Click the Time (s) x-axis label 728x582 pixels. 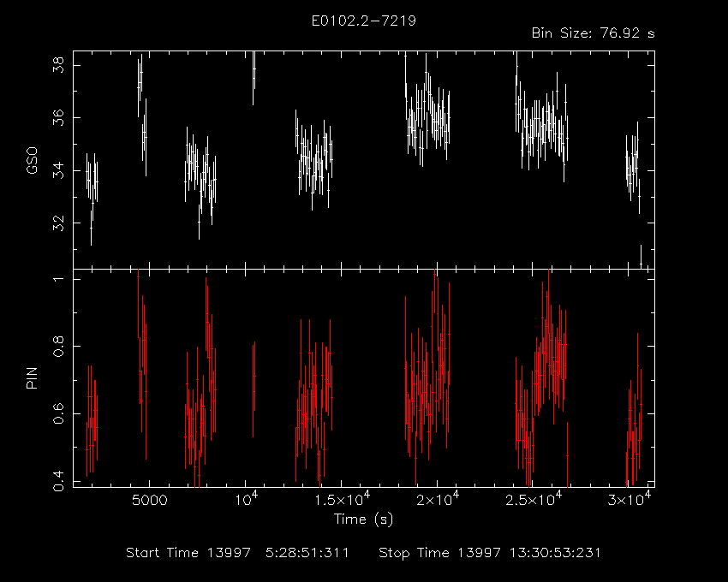pos(363,519)
